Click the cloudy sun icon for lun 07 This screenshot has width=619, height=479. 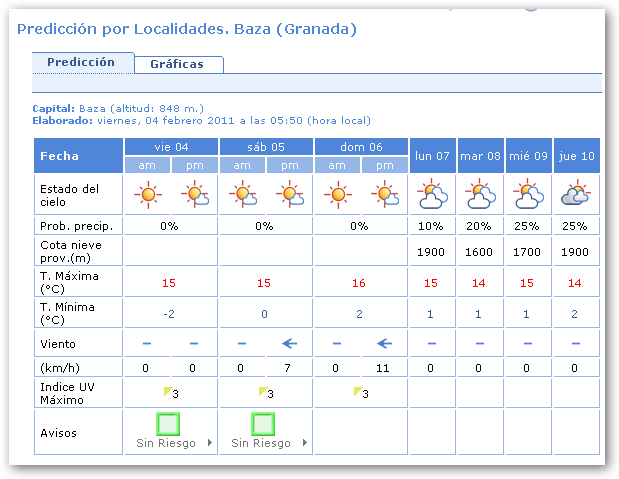432,194
